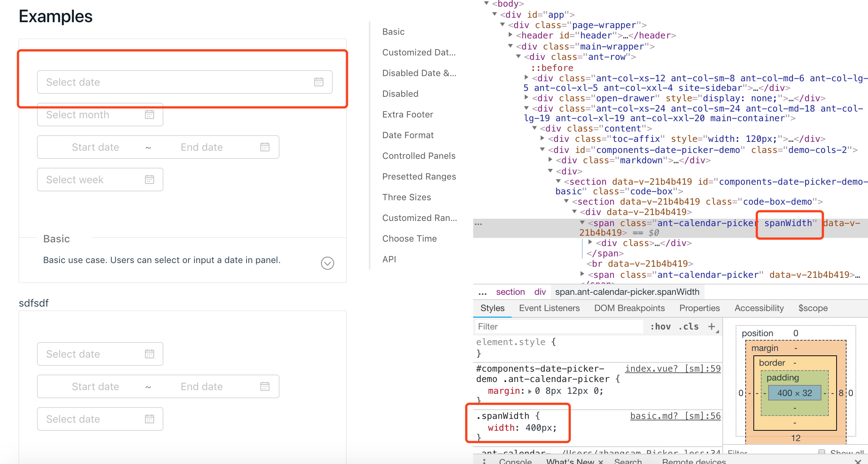Go to the Presetted Ranges anchor
This screenshot has width=868, height=464.
pos(419,177)
